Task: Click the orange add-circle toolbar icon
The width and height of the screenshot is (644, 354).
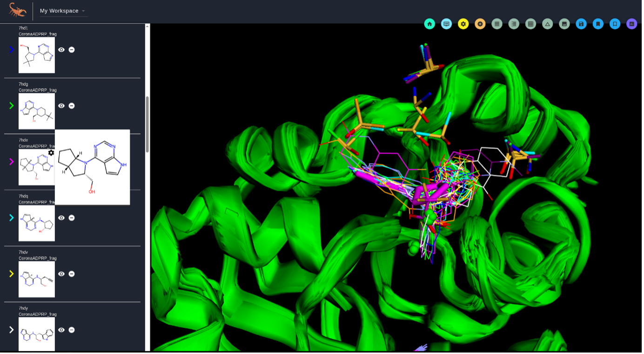Action: (480, 24)
